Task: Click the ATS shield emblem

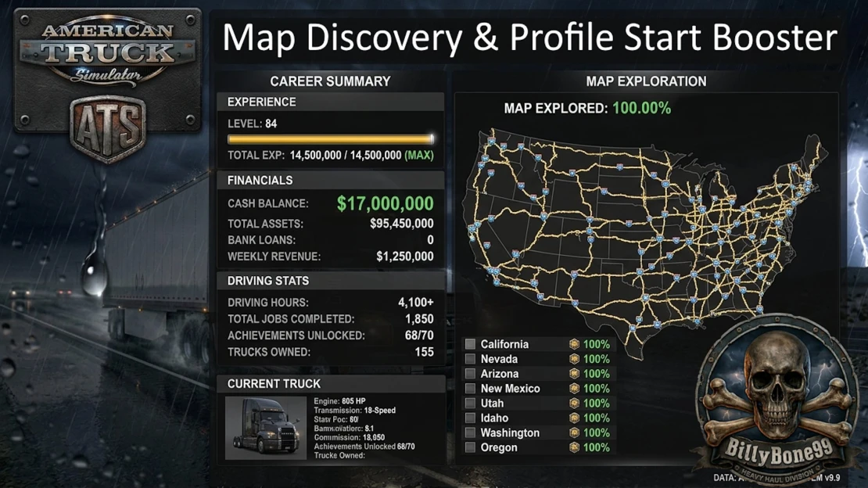Action: pyautogui.click(x=108, y=129)
